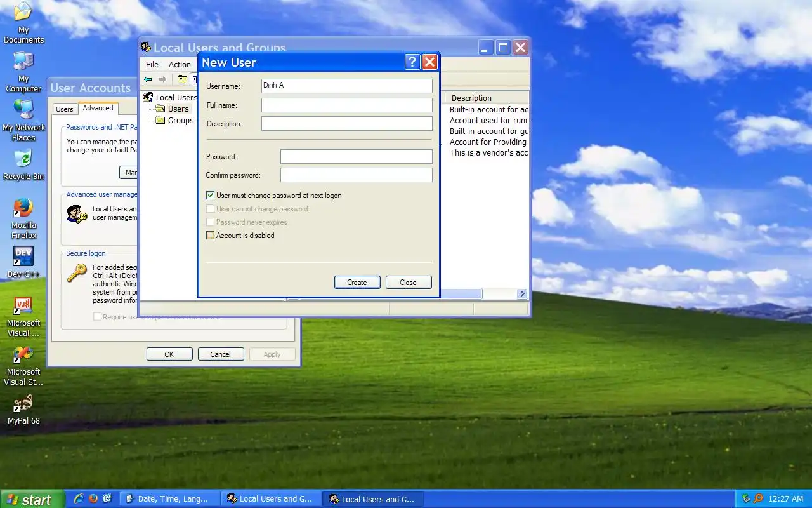Launch Mozilla Firefox from desktop

[x=23, y=218]
